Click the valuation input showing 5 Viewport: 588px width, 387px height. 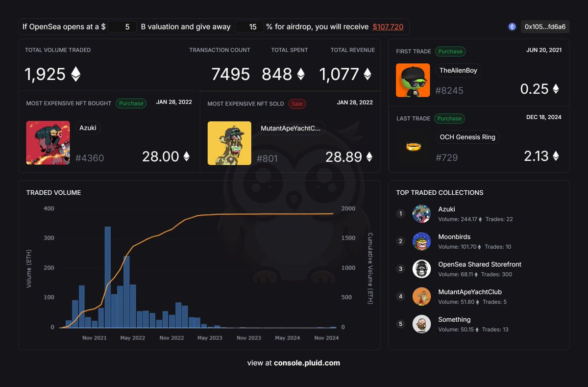click(x=122, y=26)
